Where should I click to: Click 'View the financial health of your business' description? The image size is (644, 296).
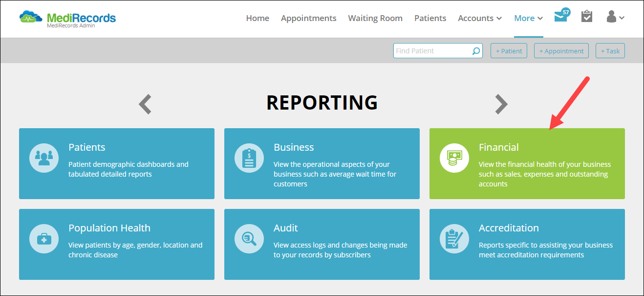click(545, 174)
